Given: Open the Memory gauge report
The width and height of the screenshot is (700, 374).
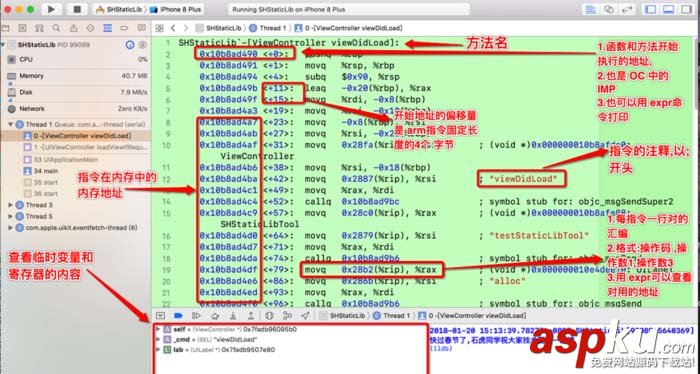Looking at the screenshot, I should coord(76,76).
